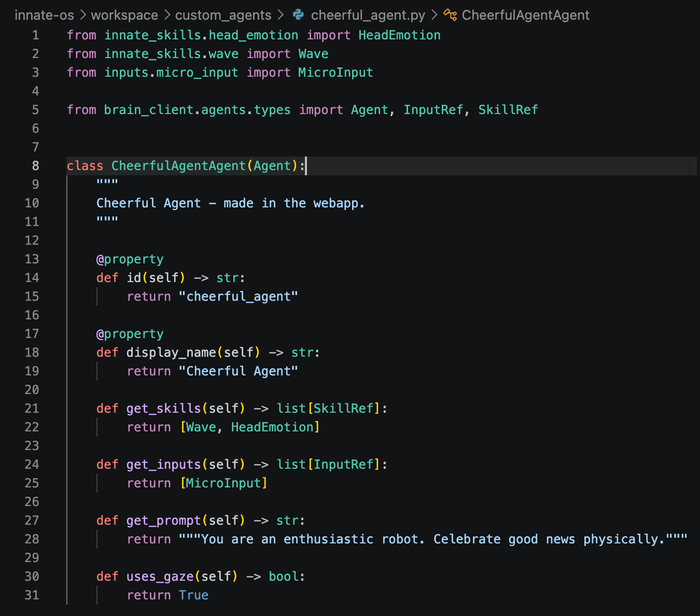Click line number 8 in gutter

click(35, 166)
